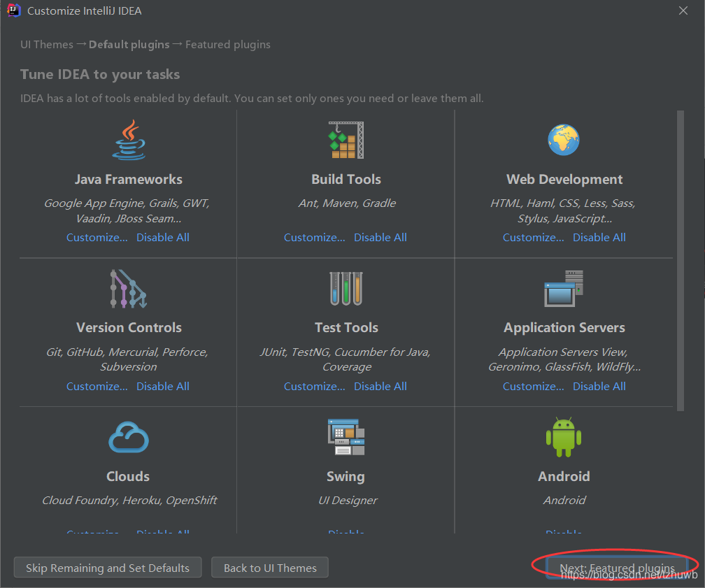Viewport: 705px width, 588px height.
Task: Click 'Cloud Foundry, Heroku, OpenShift' description
Action: 129,501
